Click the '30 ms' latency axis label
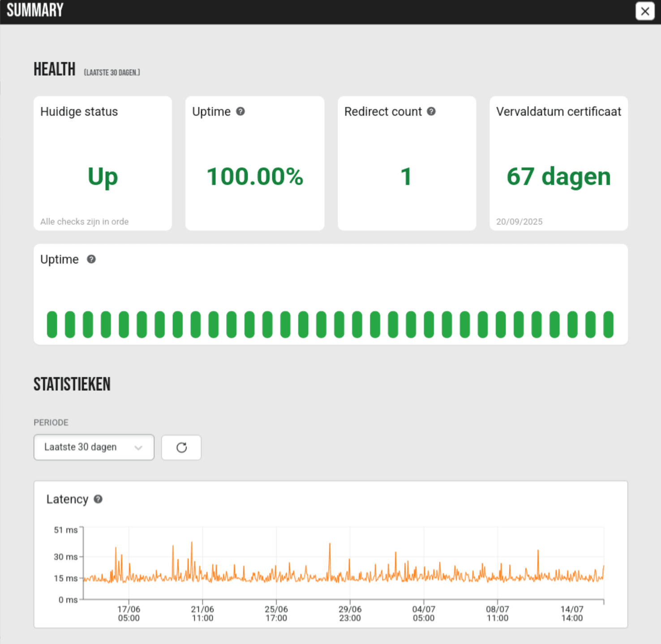The image size is (661, 644). 66,557
